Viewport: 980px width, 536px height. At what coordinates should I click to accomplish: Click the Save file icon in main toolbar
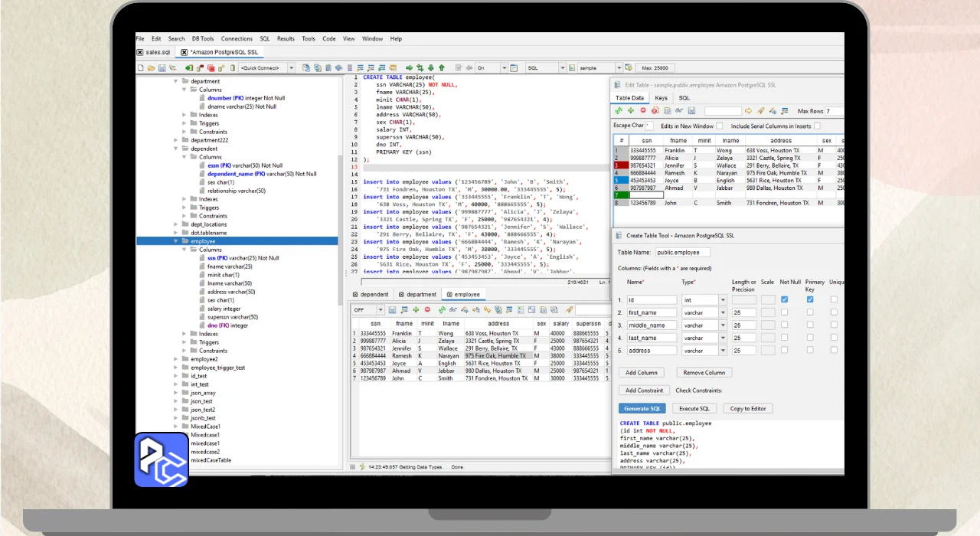click(162, 68)
